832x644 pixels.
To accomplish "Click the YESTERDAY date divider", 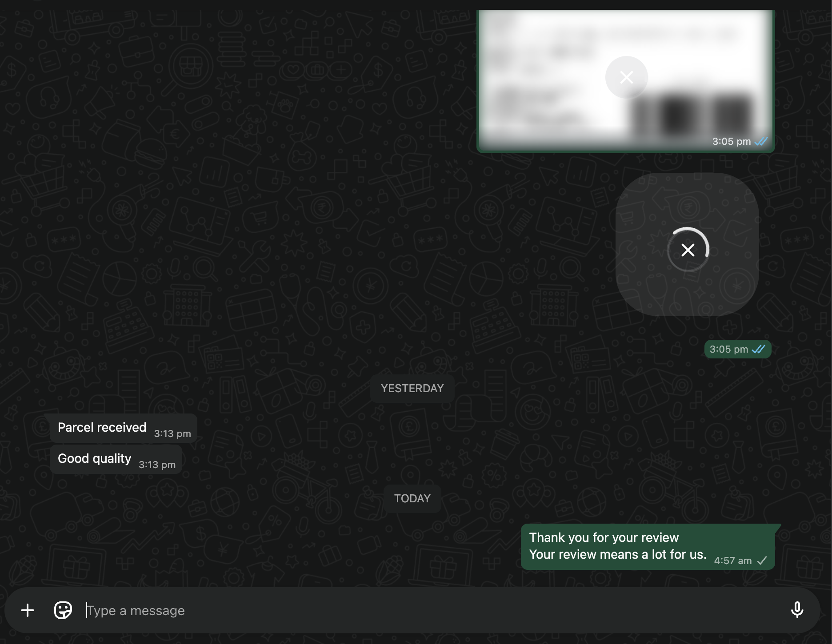I will (412, 389).
